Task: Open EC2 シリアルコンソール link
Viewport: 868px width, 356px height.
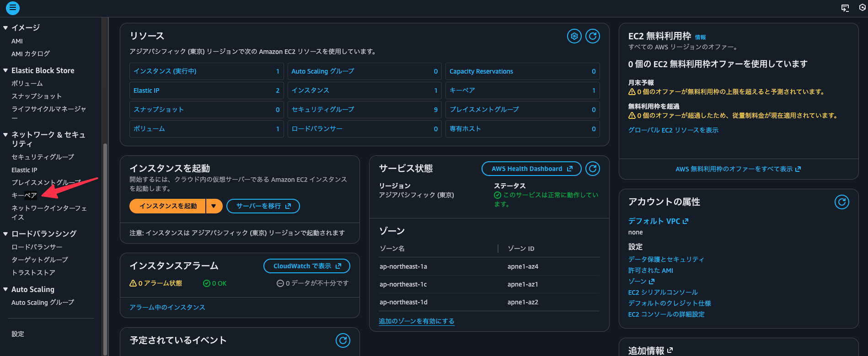Action: tap(663, 292)
